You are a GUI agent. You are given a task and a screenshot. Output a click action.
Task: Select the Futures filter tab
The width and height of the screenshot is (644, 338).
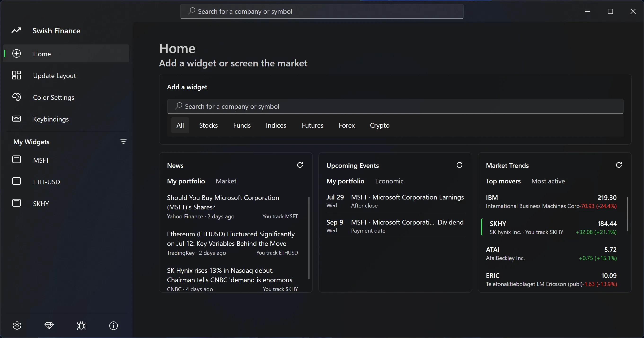pos(313,125)
